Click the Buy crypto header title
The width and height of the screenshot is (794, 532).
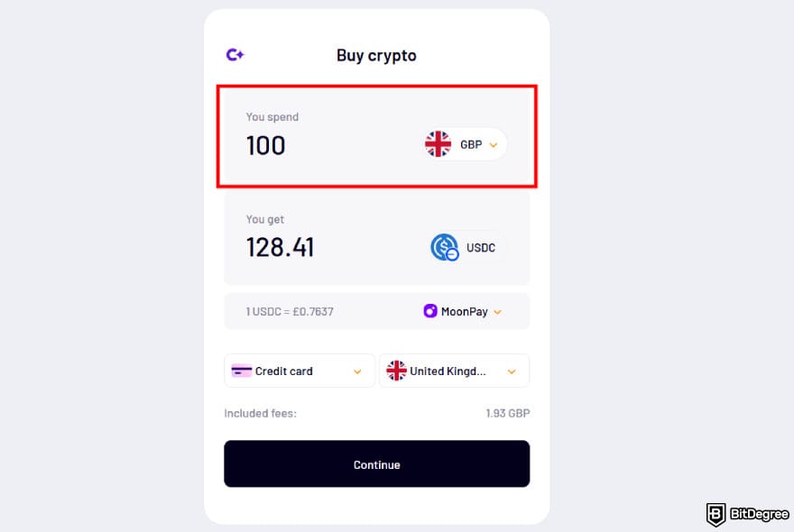(376, 55)
